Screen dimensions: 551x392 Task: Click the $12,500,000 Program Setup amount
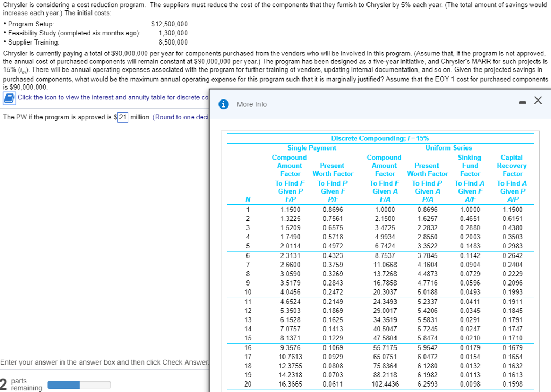[169, 24]
